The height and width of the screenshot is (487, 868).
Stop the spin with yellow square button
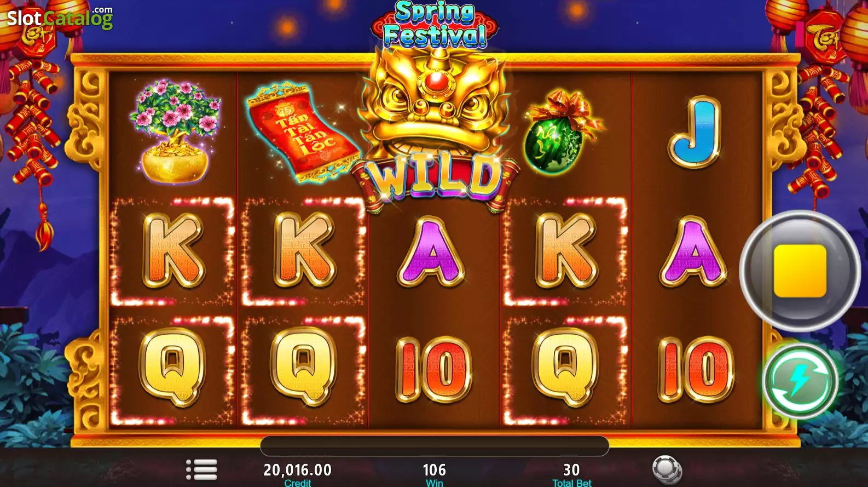point(800,271)
